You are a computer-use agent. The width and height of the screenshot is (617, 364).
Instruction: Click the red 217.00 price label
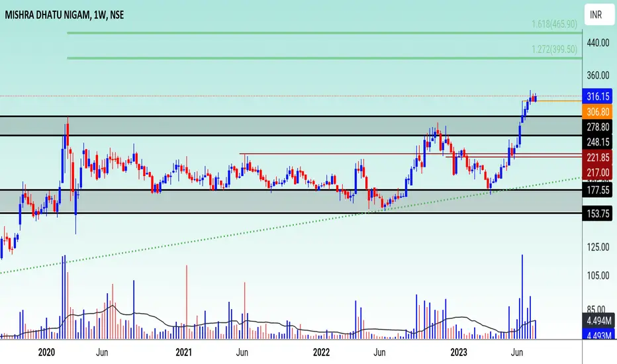tap(597, 172)
